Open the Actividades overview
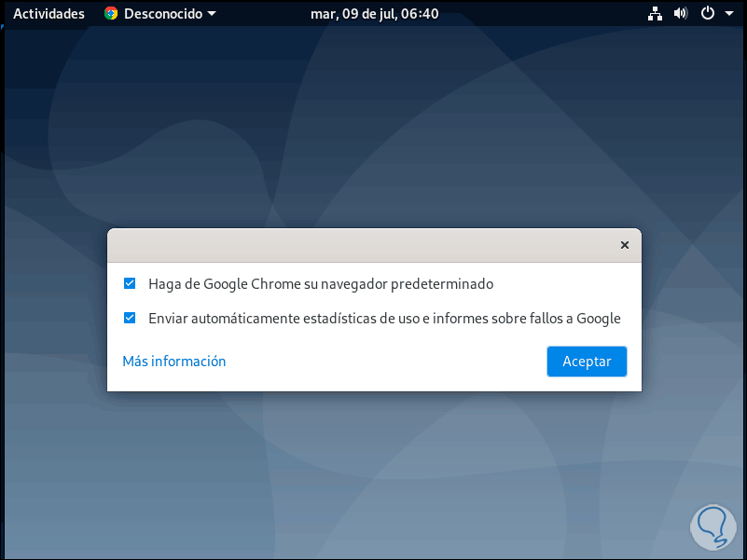The height and width of the screenshot is (560, 747). tap(48, 14)
